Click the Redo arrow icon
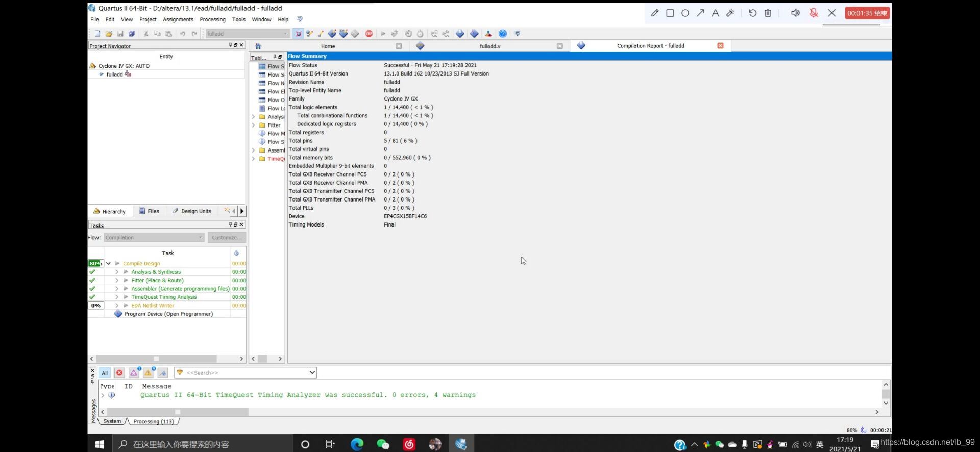The image size is (980, 452). coord(194,34)
